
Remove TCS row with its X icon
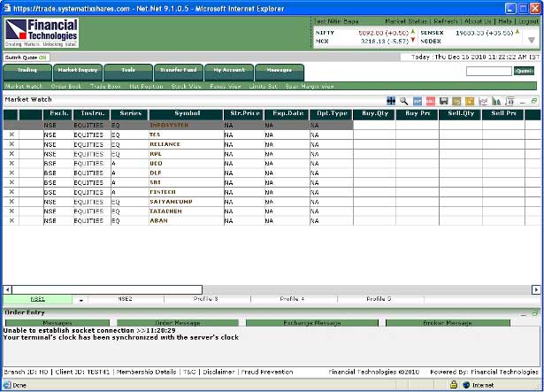[11, 135]
